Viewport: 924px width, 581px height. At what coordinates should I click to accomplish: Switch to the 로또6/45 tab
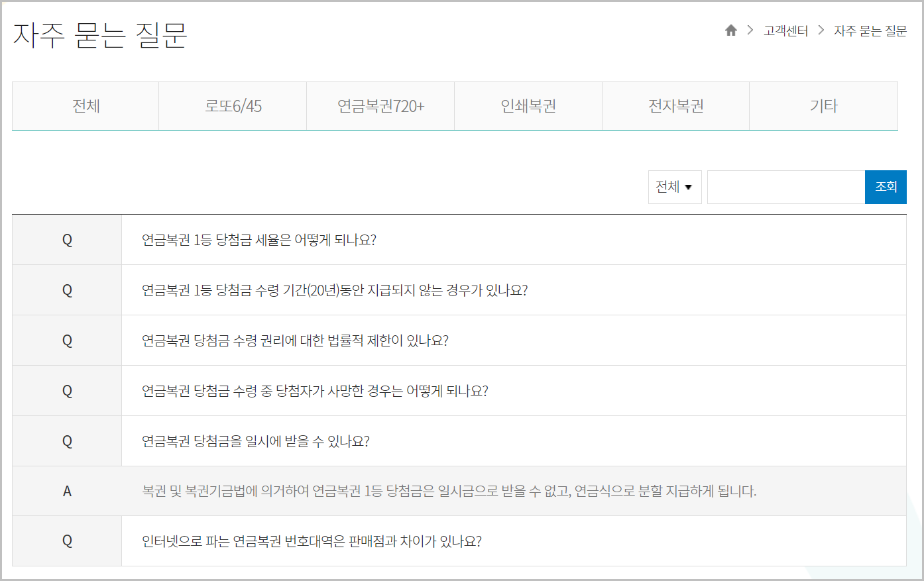233,106
